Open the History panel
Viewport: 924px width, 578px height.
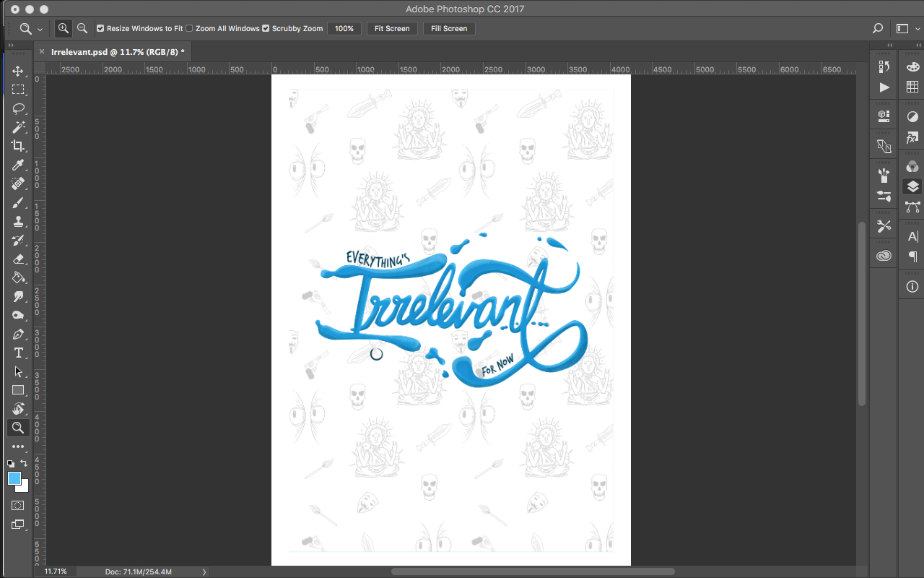[x=884, y=66]
